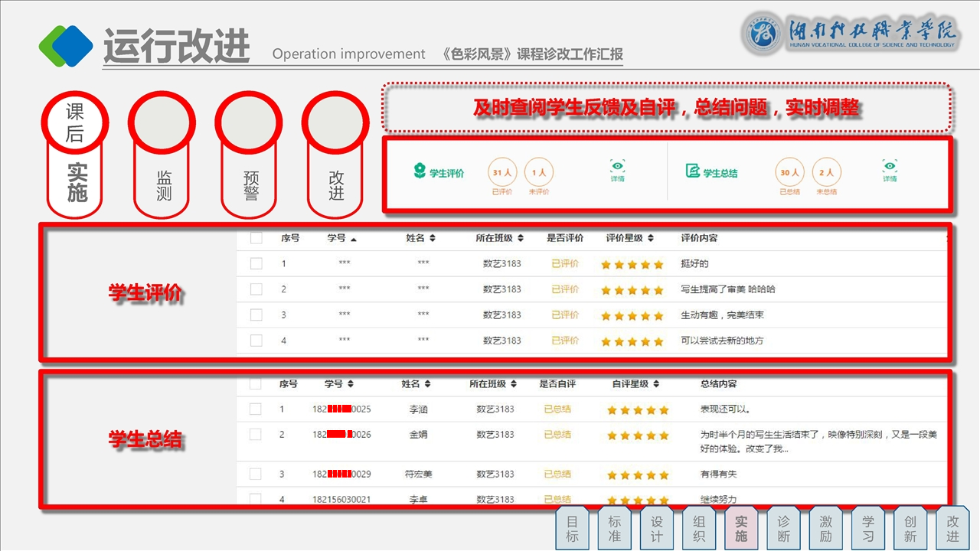The width and height of the screenshot is (980, 551).
Task: Click the 30人 已总结 circle badge
Action: [790, 173]
